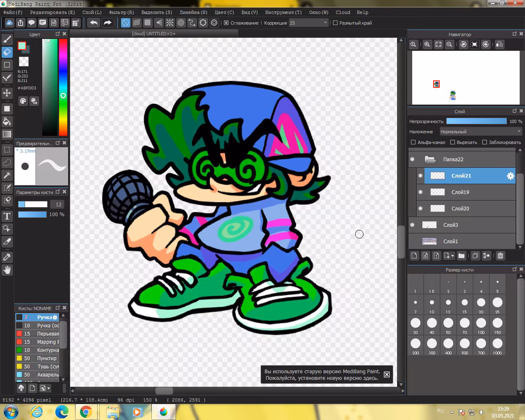Enable the Размытый край checkbox
525x420 pixels.
coord(335,23)
